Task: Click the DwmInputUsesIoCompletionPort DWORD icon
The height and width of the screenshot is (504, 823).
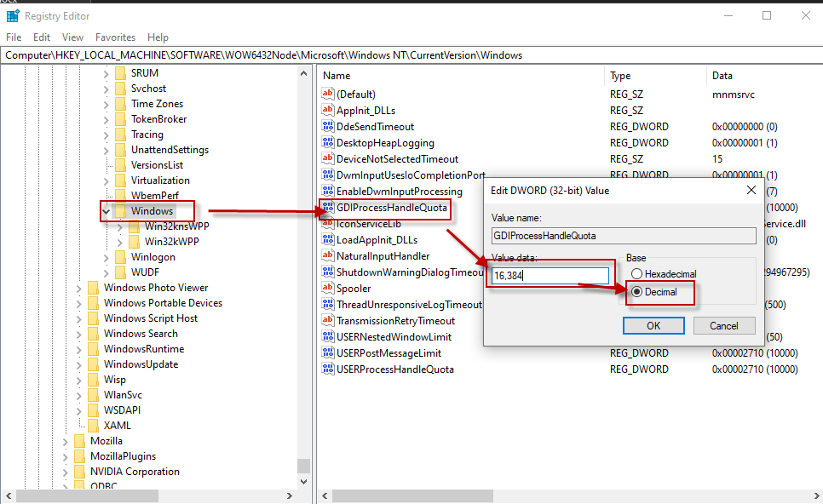Action: point(328,175)
